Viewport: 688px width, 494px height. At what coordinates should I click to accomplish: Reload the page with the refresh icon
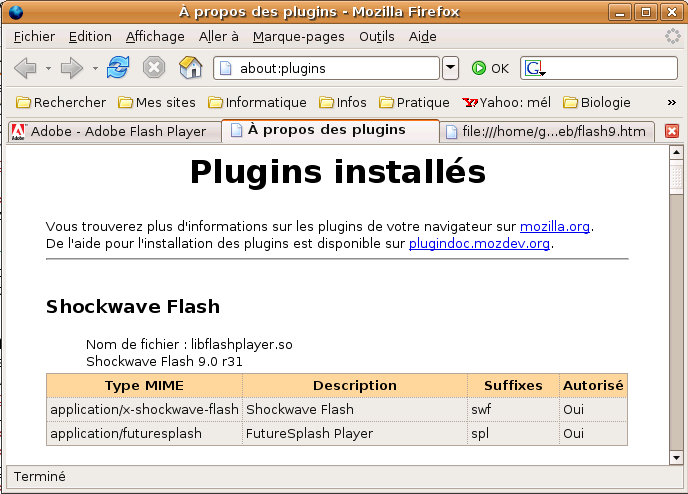118,68
